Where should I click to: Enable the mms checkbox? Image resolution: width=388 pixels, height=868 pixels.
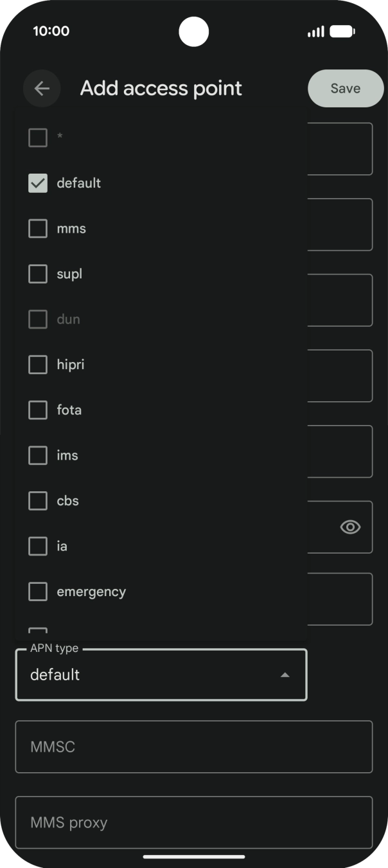(38, 229)
